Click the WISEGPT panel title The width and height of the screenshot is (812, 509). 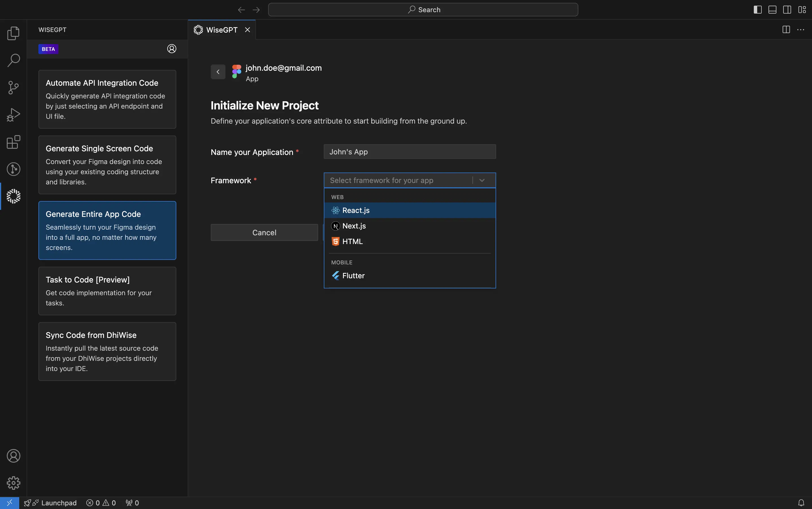(x=53, y=30)
